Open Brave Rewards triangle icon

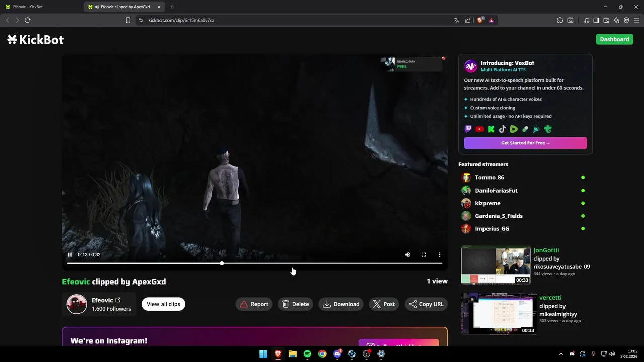click(491, 20)
